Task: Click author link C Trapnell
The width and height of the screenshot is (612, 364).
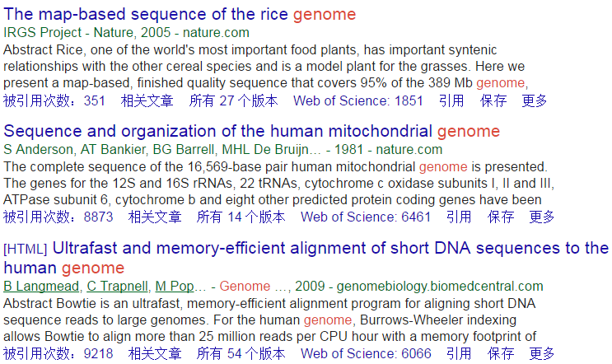Action: tap(117, 287)
